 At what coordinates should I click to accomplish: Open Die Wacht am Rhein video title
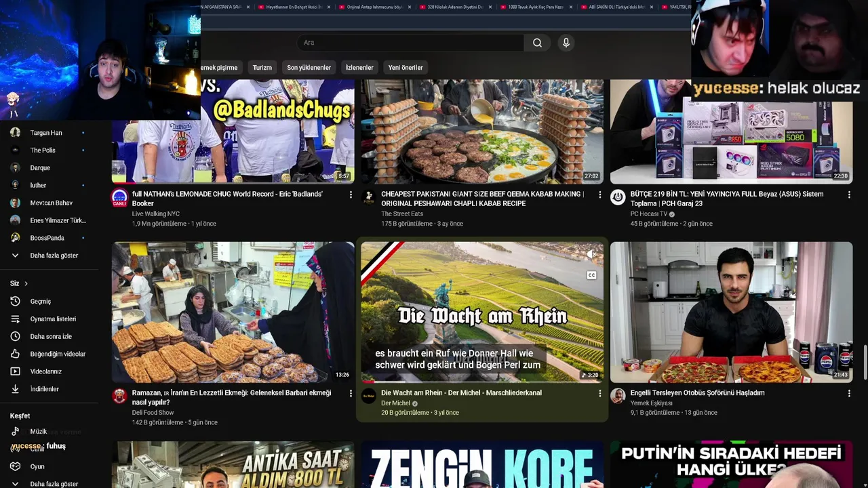(461, 393)
